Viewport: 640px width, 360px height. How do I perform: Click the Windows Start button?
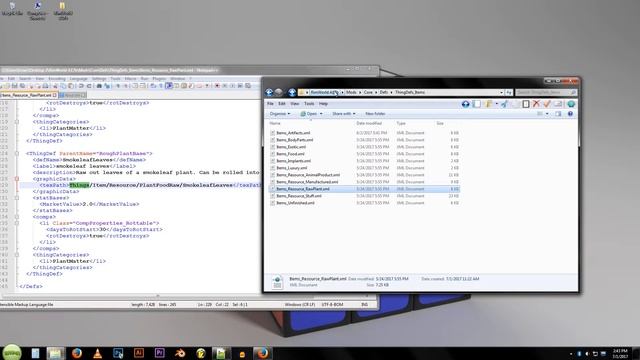[12, 353]
